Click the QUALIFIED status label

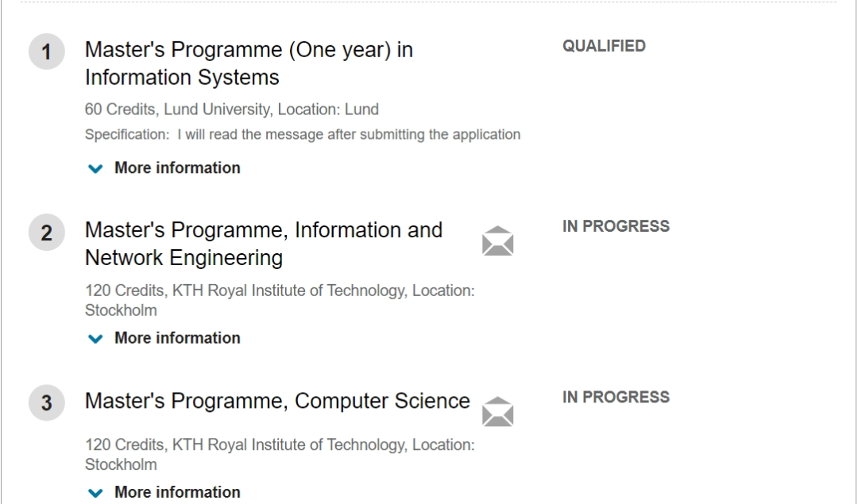(x=604, y=46)
